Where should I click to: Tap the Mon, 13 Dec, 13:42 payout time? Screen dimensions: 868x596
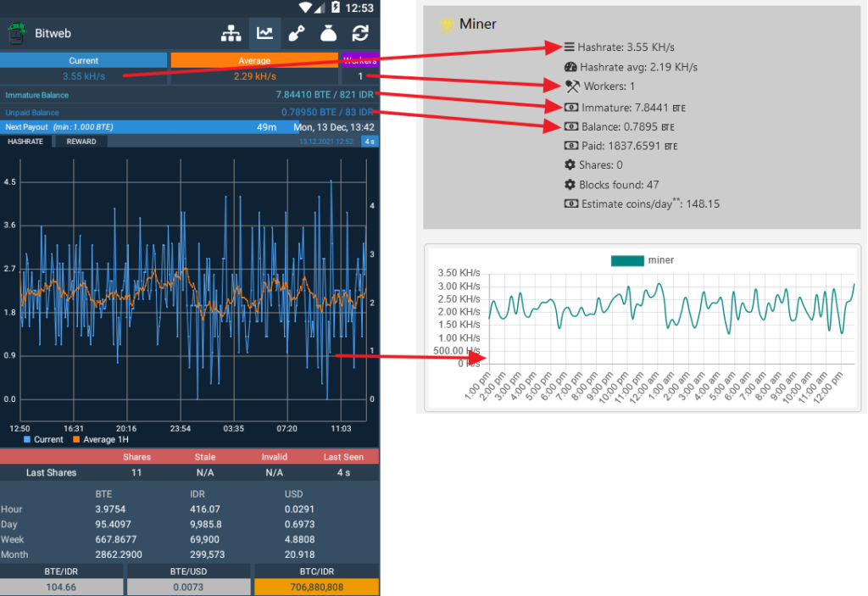(x=334, y=127)
